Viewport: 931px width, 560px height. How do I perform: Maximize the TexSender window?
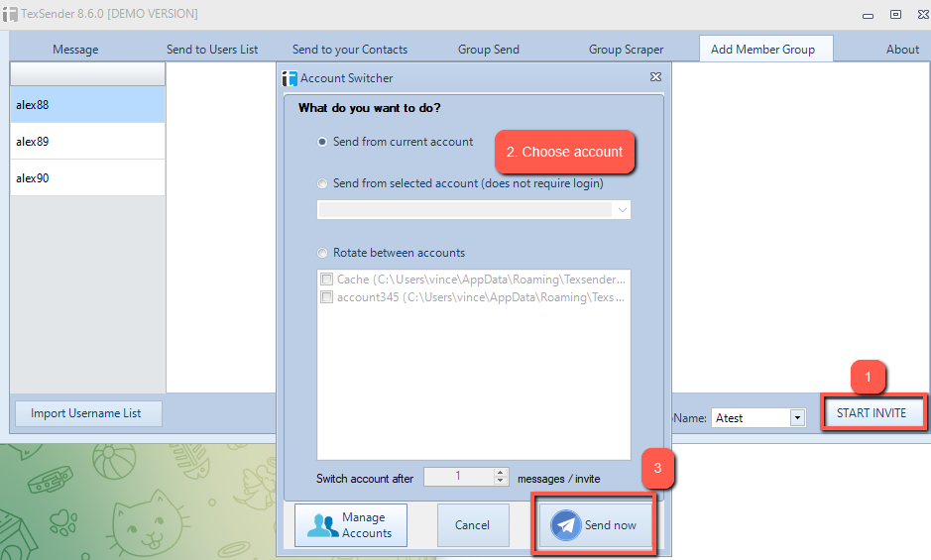896,14
